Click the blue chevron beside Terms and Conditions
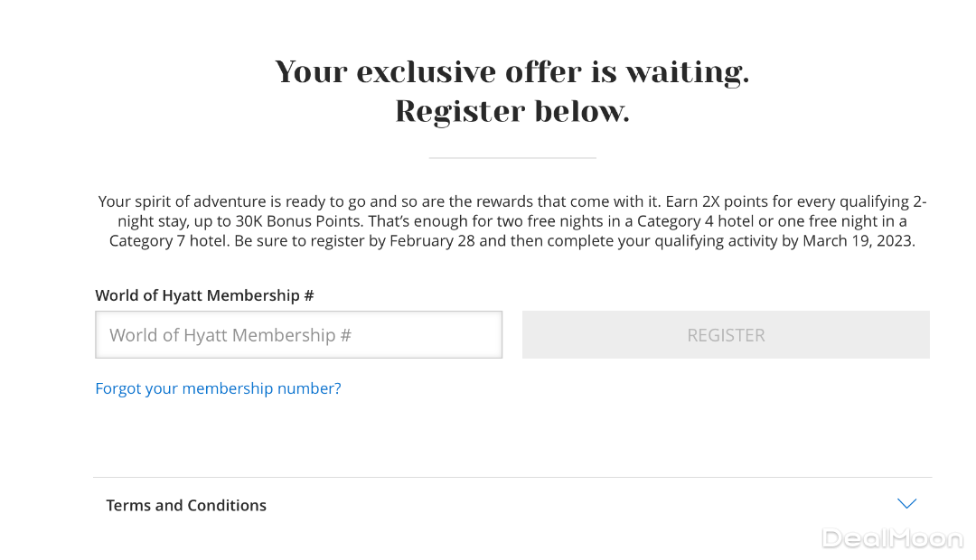Image resolution: width=976 pixels, height=560 pixels. [906, 504]
